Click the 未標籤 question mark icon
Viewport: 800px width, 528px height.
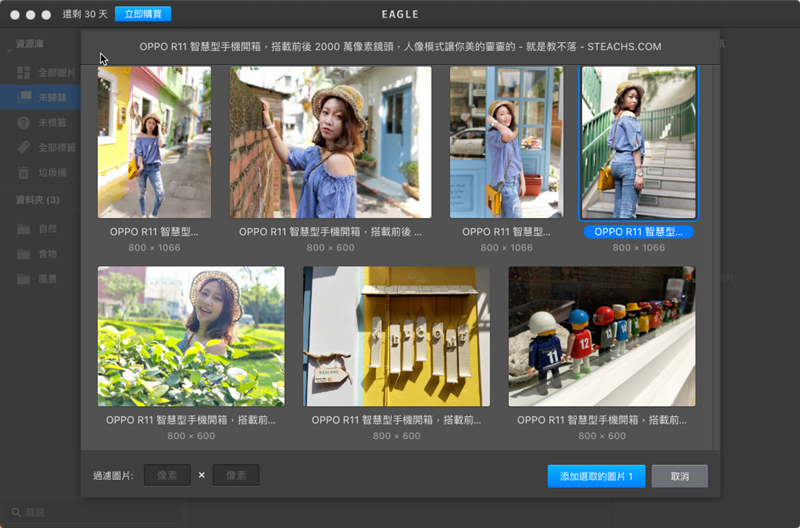click(x=23, y=122)
